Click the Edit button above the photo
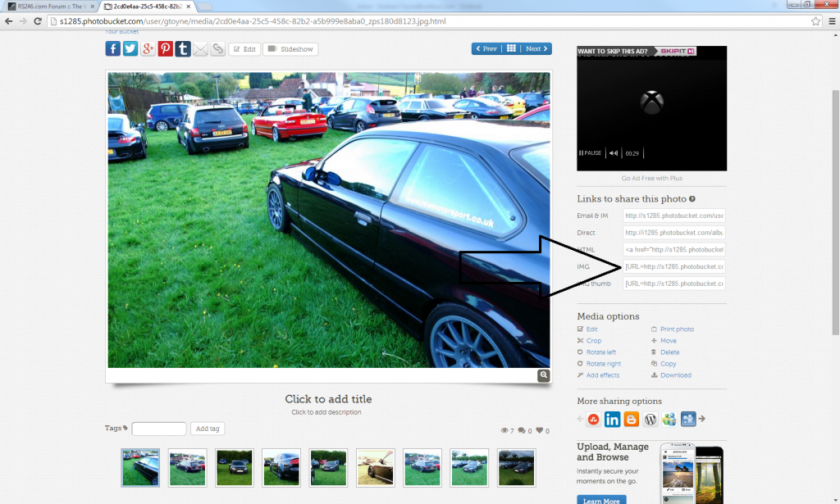The width and height of the screenshot is (840, 504). click(244, 49)
